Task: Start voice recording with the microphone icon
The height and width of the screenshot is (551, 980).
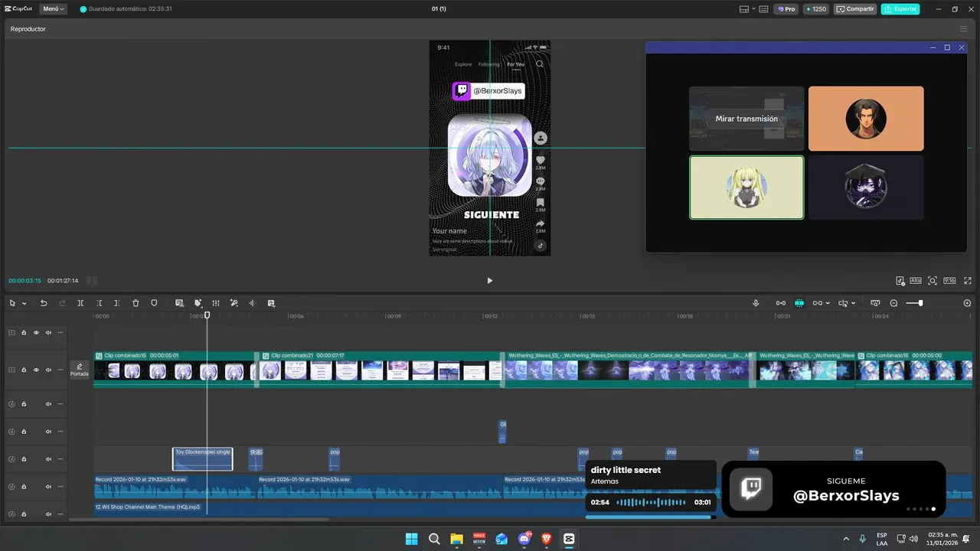Action: [x=756, y=303]
